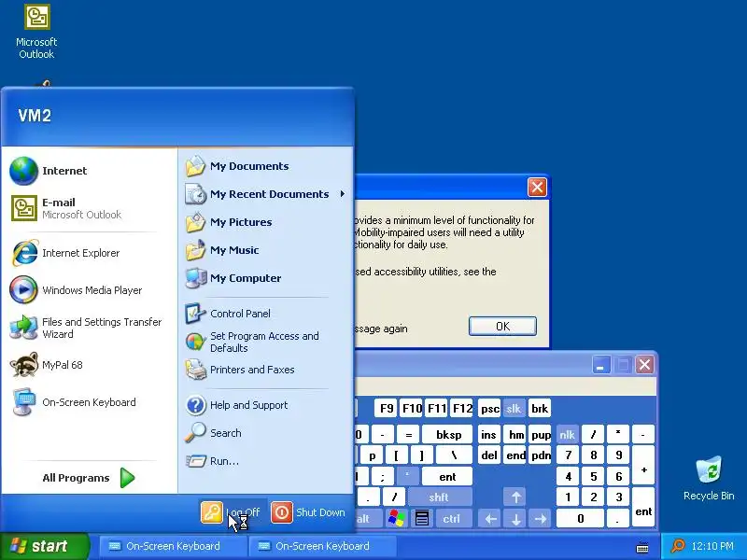Expand All Programs menu
The height and width of the screenshot is (560, 747).
coord(89,478)
